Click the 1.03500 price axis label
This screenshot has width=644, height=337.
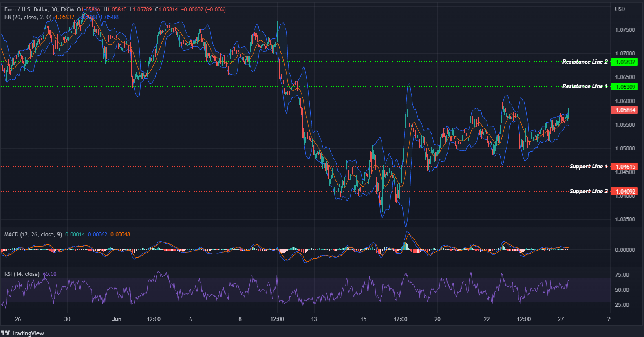[x=625, y=219]
